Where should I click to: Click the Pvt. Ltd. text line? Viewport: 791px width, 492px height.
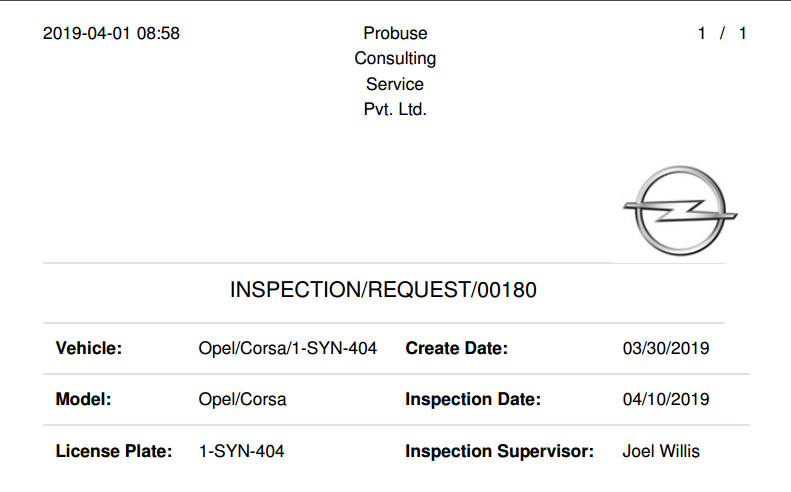pos(395,109)
